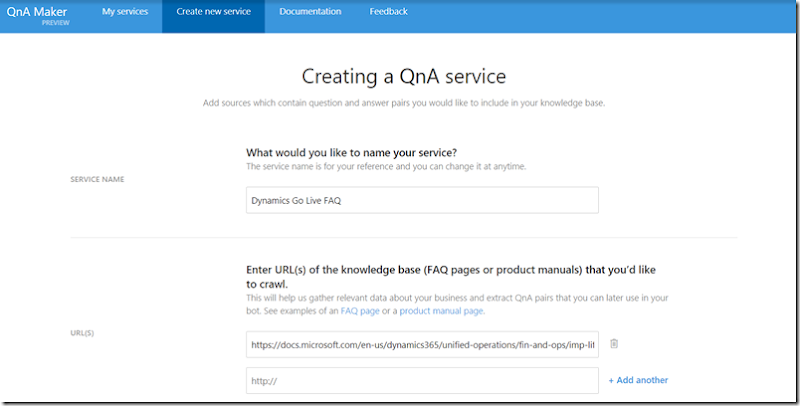
Task: Click the service name is for your reference note
Action: (x=386, y=166)
